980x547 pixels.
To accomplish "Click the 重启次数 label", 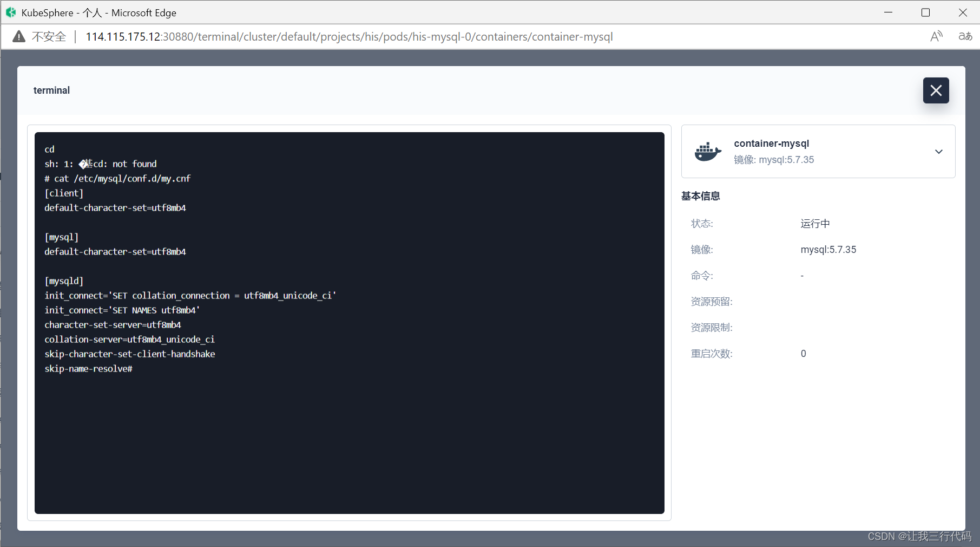I will click(712, 354).
